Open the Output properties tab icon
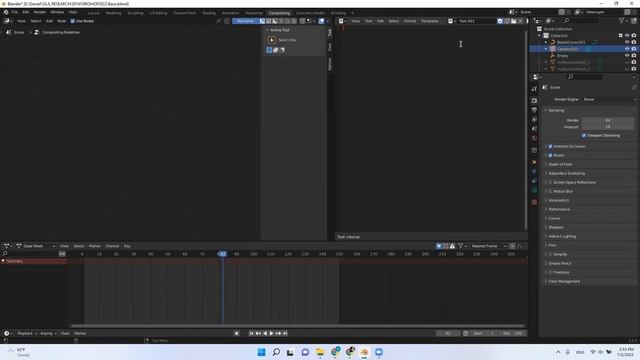640x360 pixels. pyautogui.click(x=534, y=110)
